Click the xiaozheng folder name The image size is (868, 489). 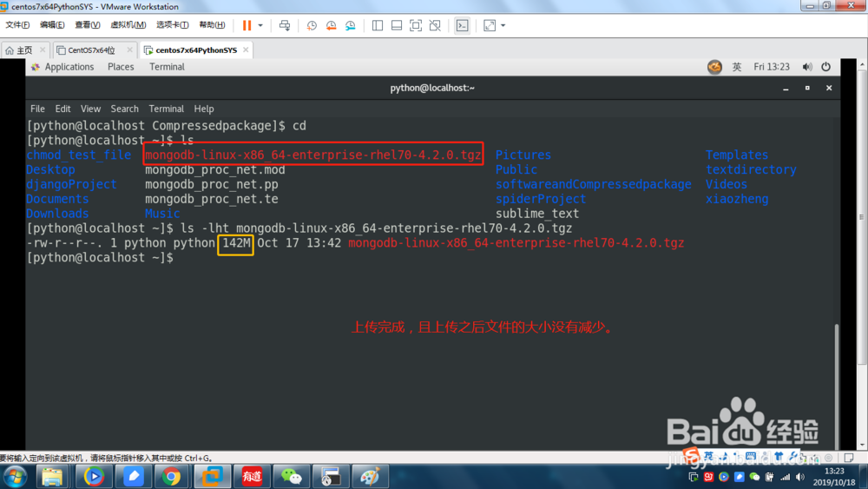737,199
